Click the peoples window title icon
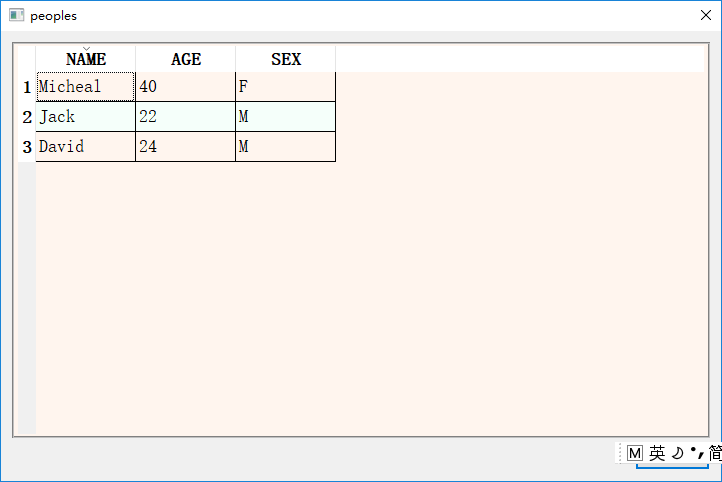 [x=16, y=16]
